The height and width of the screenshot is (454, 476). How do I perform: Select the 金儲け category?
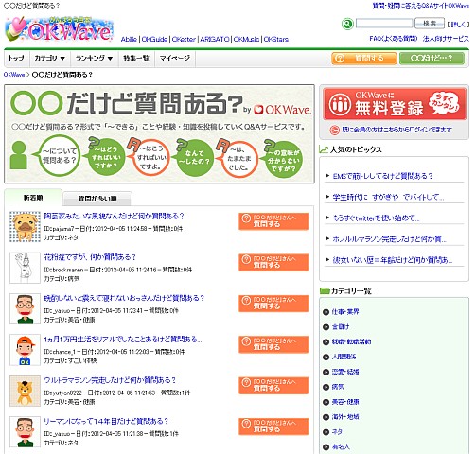point(341,327)
